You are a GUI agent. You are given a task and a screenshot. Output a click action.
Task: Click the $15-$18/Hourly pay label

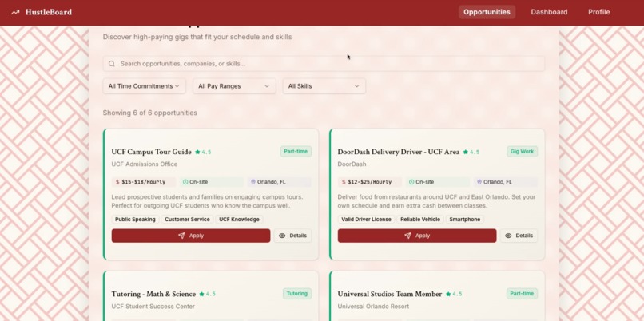(143, 182)
